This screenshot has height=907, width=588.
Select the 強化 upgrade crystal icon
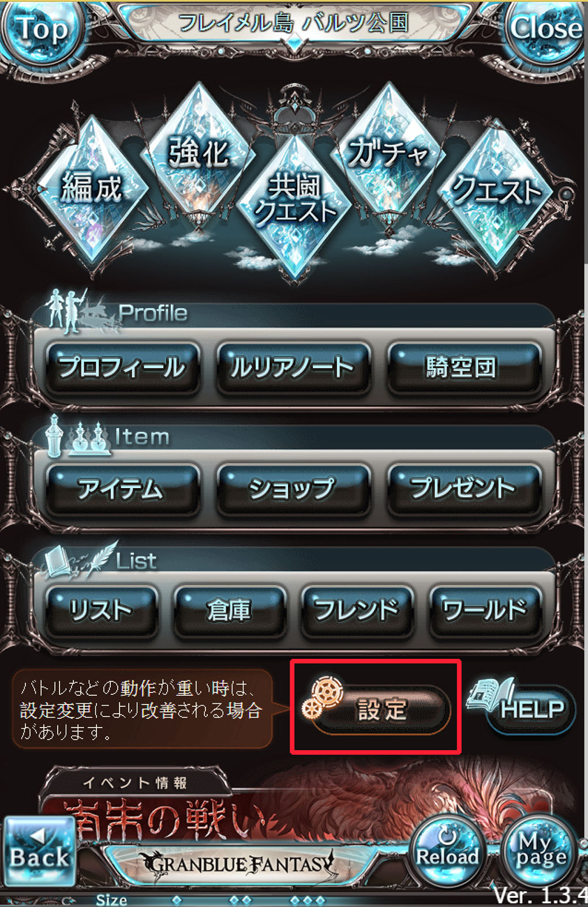click(x=199, y=153)
